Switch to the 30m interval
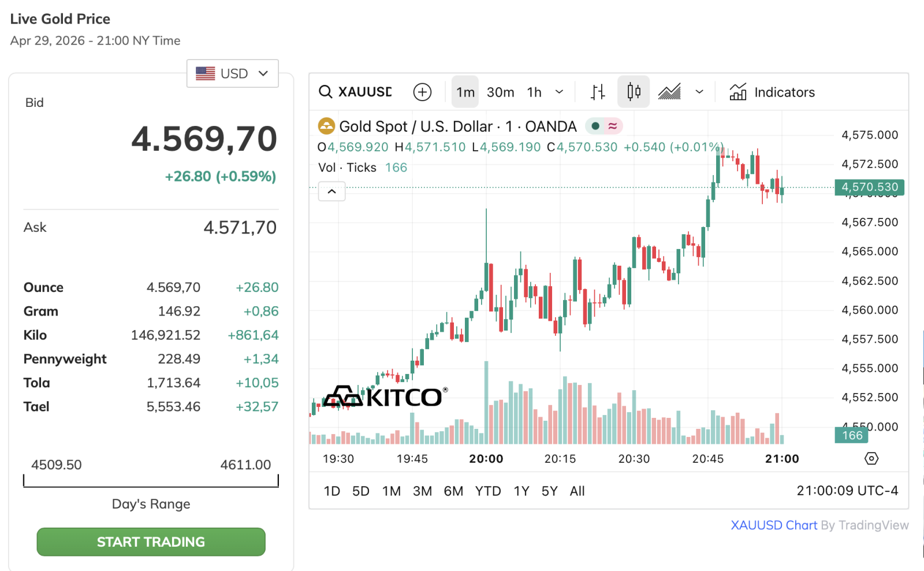 (500, 92)
